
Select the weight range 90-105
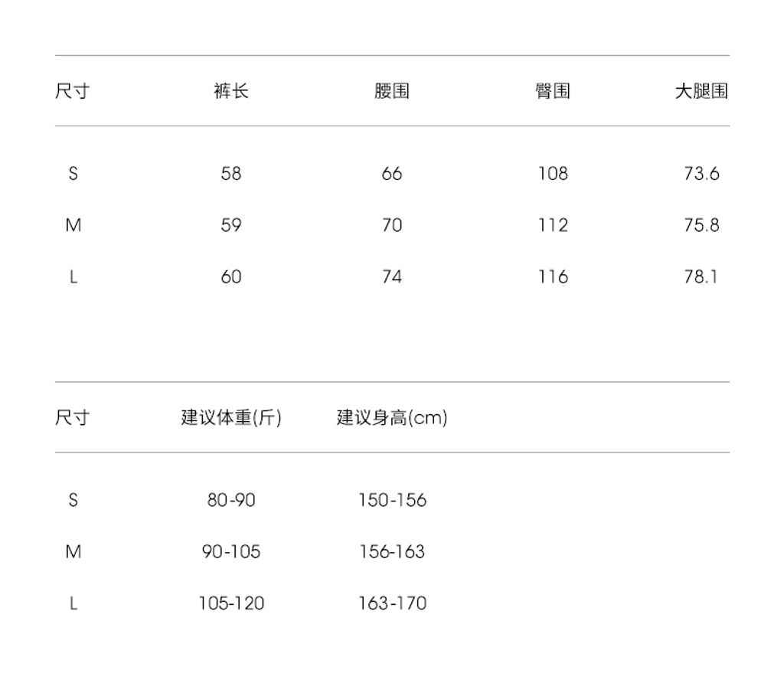(x=231, y=552)
